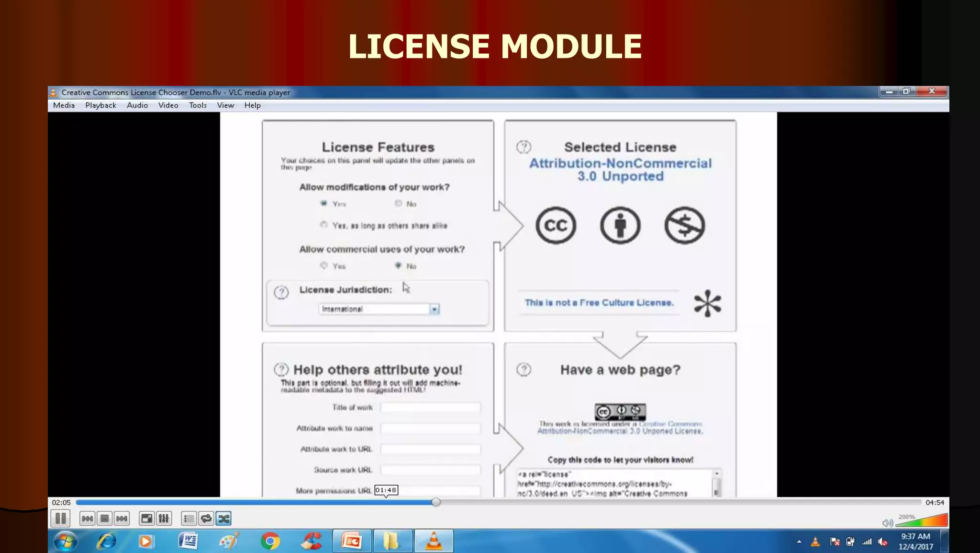Click help icon beside Selected License

click(x=523, y=147)
